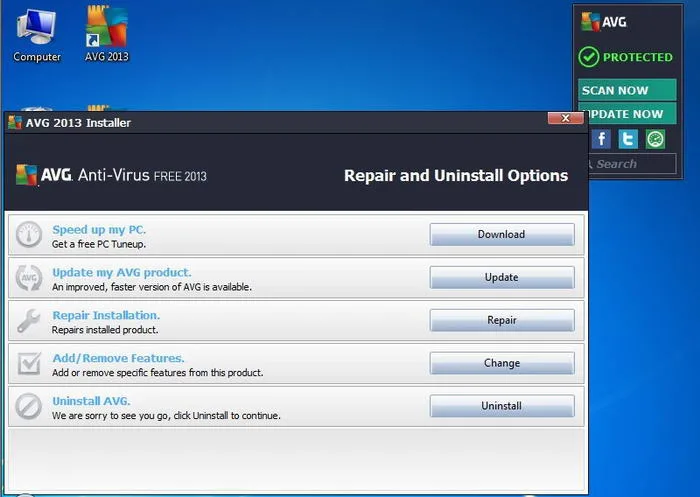The height and width of the screenshot is (497, 700).
Task: Click the AVG logo in the gadget
Action: point(604,21)
